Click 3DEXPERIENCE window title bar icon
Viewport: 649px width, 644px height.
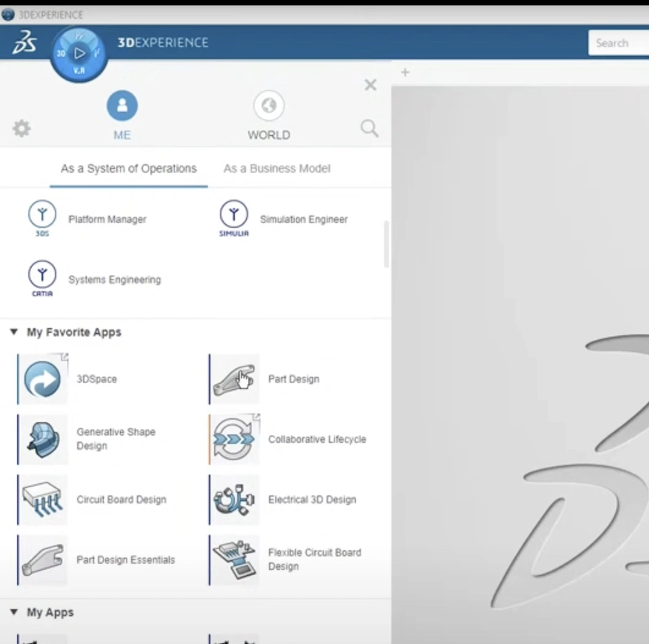pos(8,14)
